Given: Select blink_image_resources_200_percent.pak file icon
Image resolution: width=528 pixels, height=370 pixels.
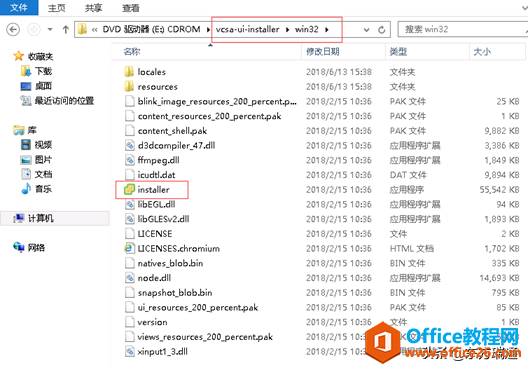Looking at the screenshot, I should coord(130,101).
